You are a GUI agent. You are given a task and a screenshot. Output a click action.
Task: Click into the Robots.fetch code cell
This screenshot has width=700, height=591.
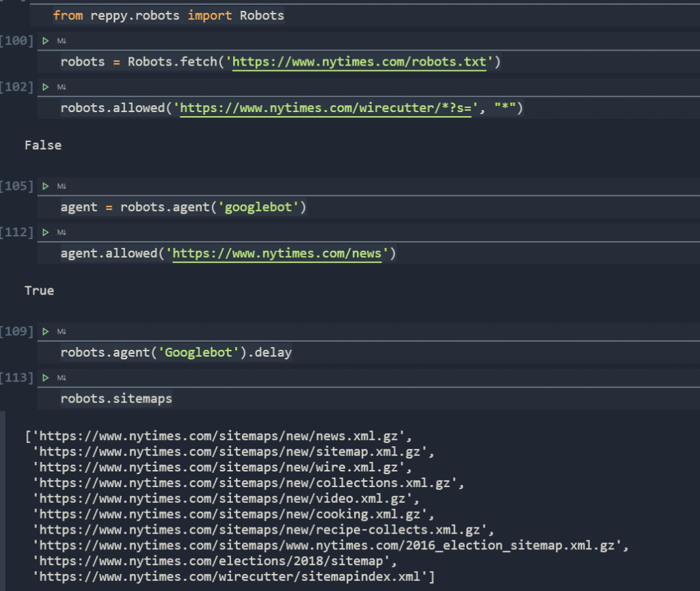[x=368, y=61]
